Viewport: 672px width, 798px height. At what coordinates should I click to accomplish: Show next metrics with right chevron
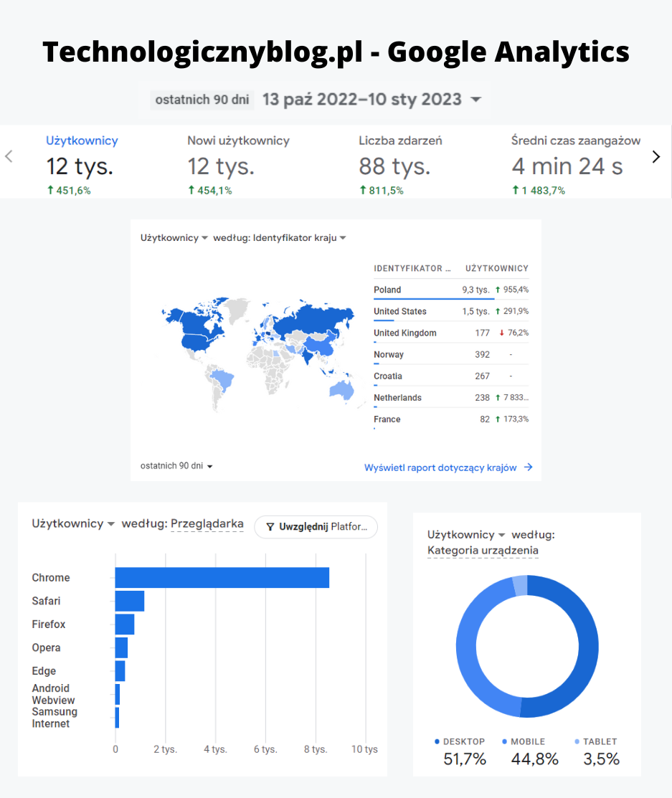656,157
